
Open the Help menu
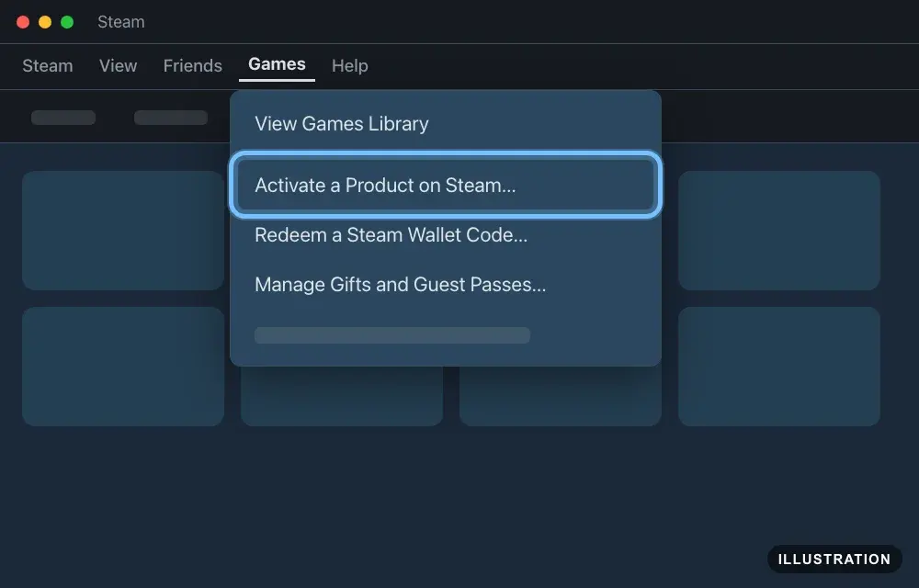(349, 65)
